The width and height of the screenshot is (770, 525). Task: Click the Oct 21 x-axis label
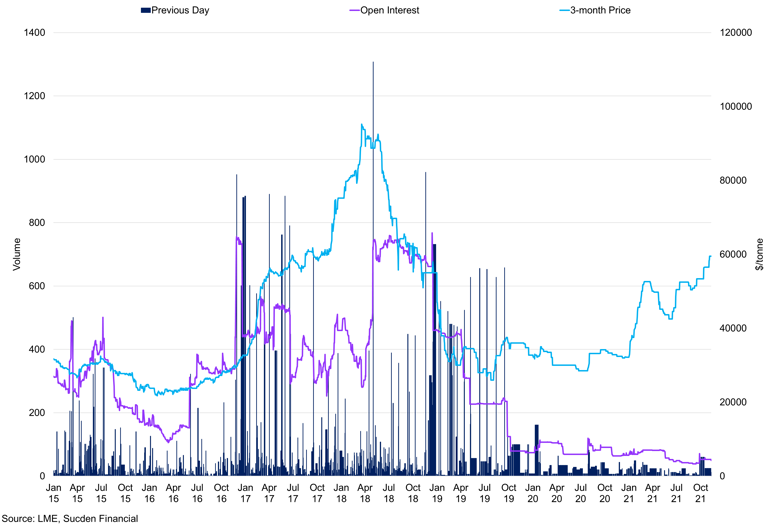click(x=700, y=491)
